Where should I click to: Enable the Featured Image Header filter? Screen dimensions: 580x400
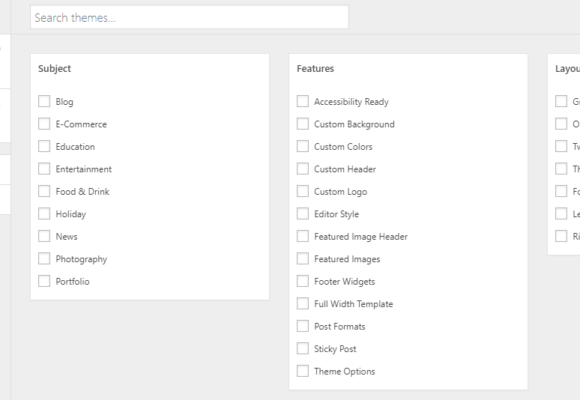tap(303, 236)
